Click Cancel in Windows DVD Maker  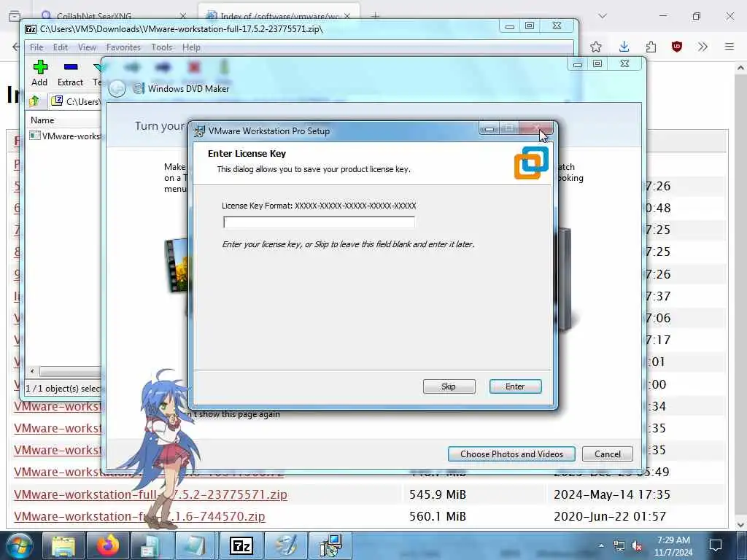click(x=608, y=454)
